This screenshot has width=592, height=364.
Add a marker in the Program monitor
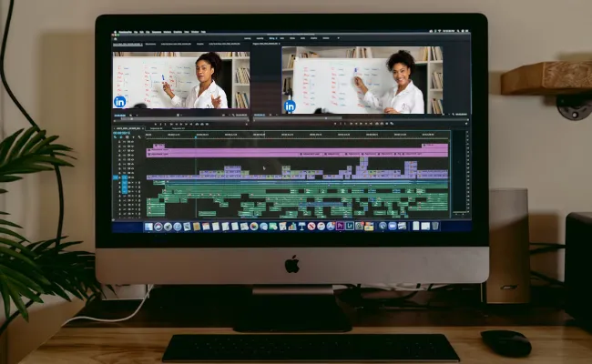pos(335,124)
